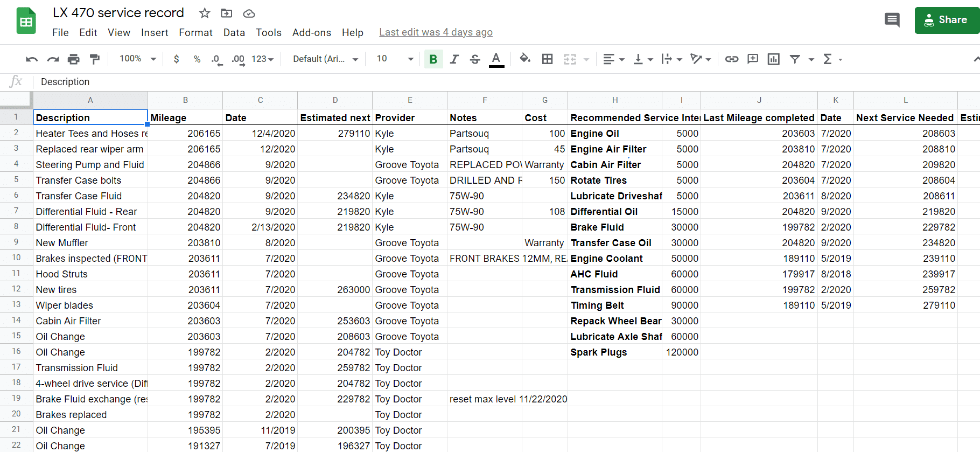
Task: Toggle strikethrough formatting
Action: [x=475, y=59]
